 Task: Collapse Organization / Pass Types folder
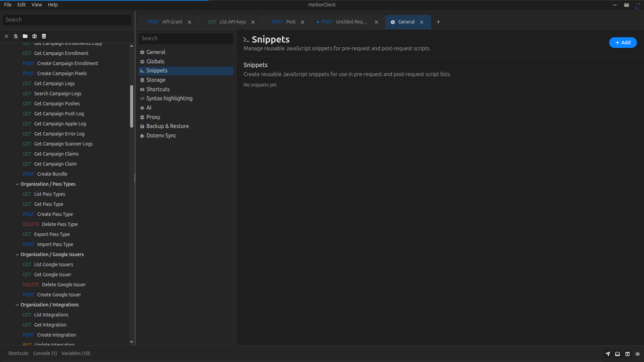pyautogui.click(x=17, y=184)
